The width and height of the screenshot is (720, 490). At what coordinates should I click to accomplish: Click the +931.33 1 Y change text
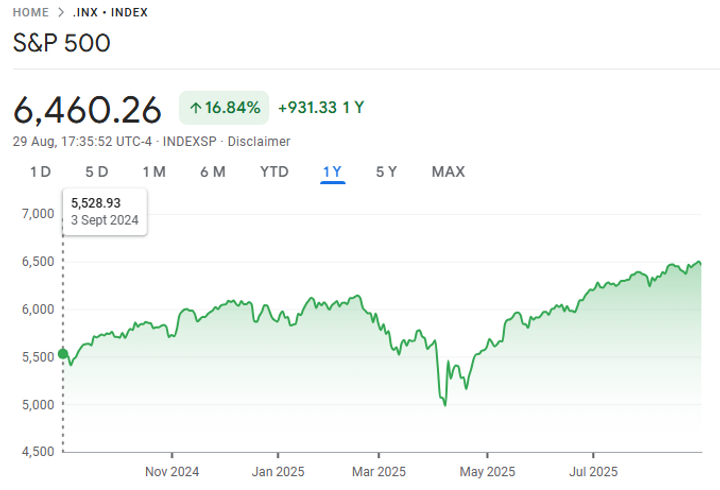(321, 108)
